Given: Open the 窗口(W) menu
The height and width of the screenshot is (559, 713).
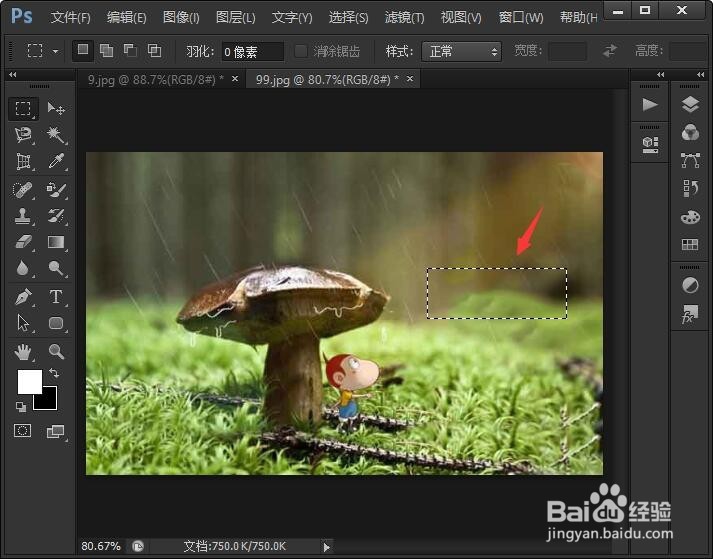Looking at the screenshot, I should [521, 18].
